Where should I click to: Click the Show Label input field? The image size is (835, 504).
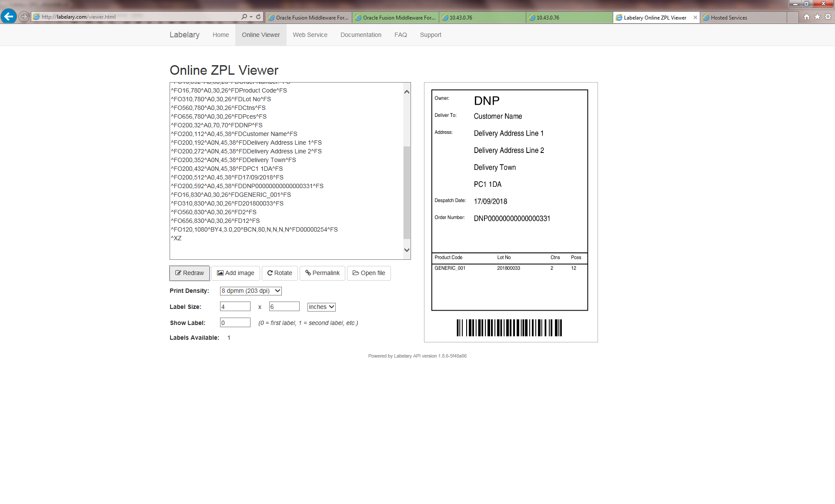click(235, 323)
